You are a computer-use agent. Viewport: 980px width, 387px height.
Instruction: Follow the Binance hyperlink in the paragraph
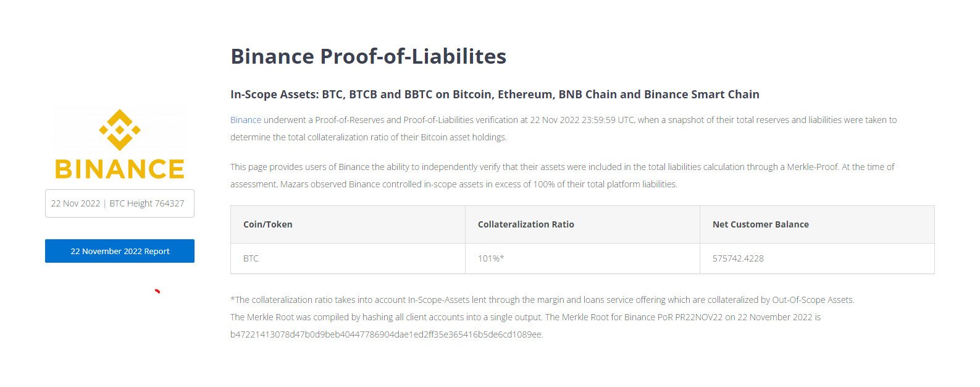click(246, 120)
